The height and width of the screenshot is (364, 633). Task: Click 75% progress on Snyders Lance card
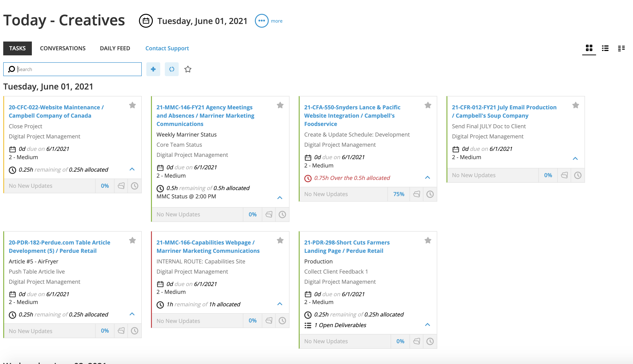[398, 194]
